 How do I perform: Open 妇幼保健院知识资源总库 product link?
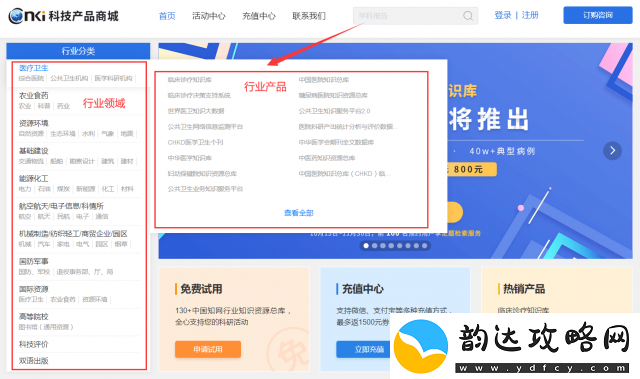(x=202, y=173)
